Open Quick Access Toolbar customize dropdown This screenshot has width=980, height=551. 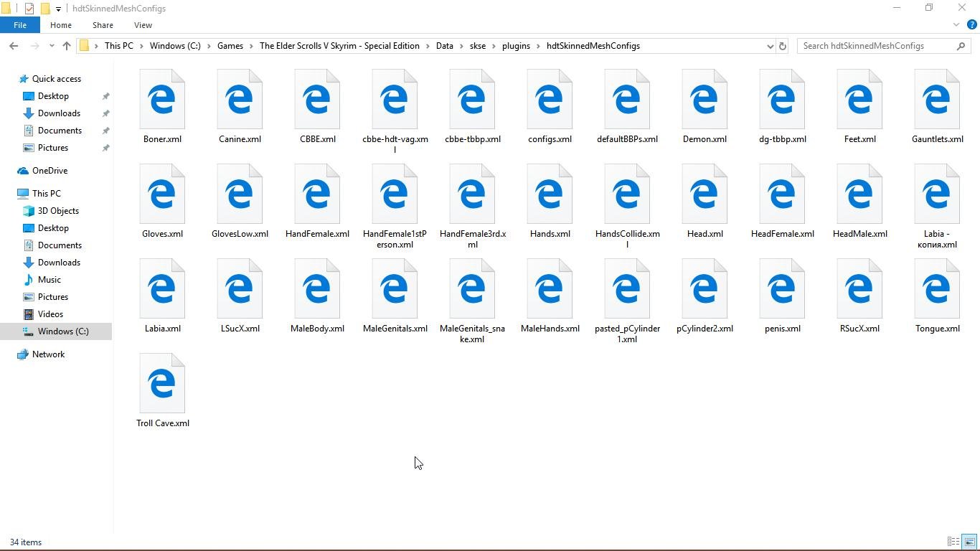click(58, 9)
